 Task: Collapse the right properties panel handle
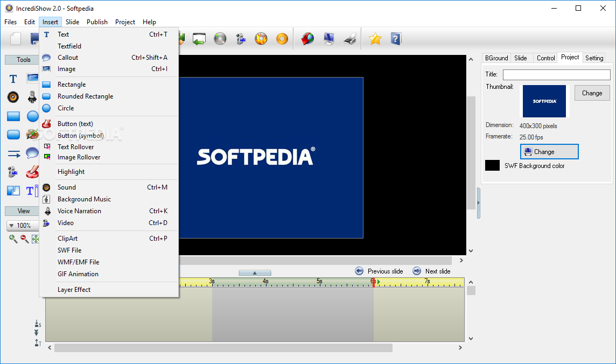tap(478, 203)
